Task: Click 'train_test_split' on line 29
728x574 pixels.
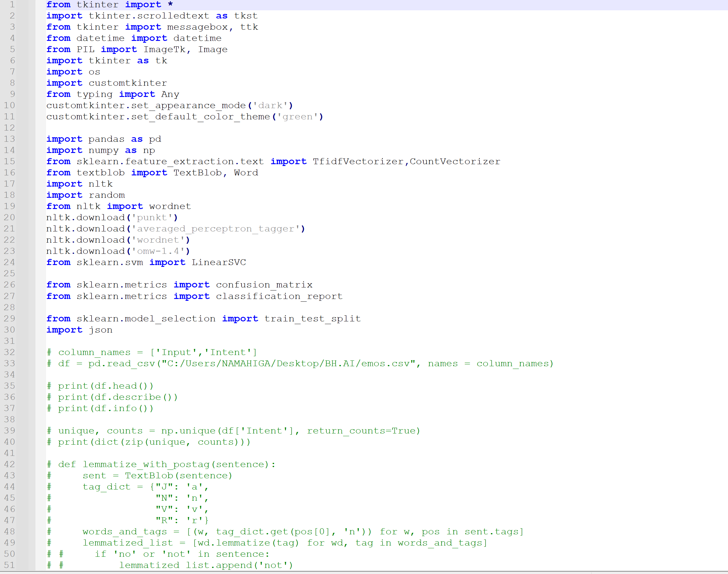Action: (312, 319)
